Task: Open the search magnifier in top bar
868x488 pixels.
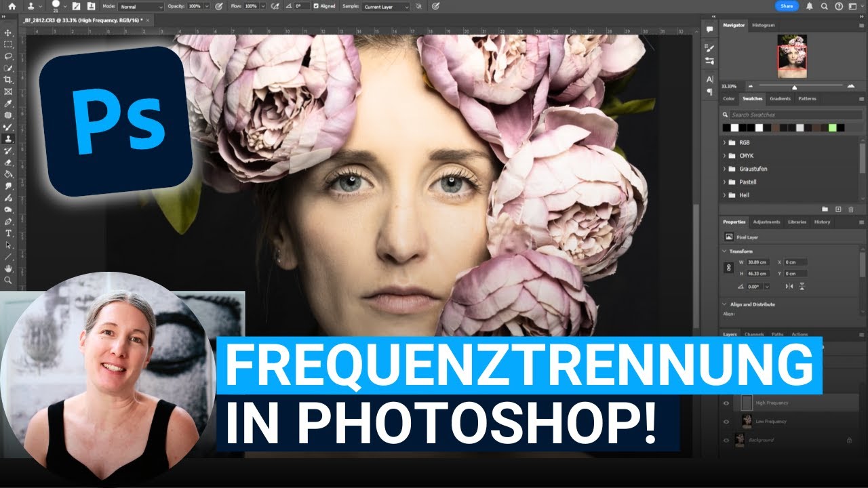Action: tap(824, 6)
